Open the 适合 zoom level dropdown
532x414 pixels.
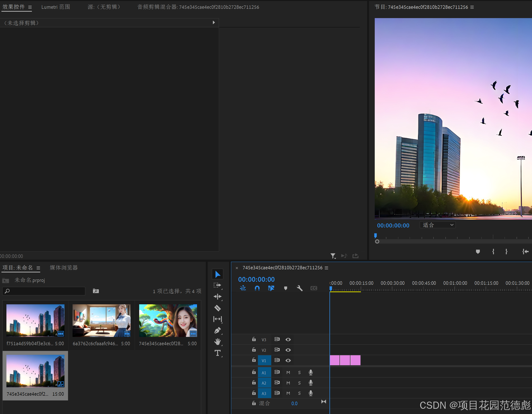click(438, 225)
